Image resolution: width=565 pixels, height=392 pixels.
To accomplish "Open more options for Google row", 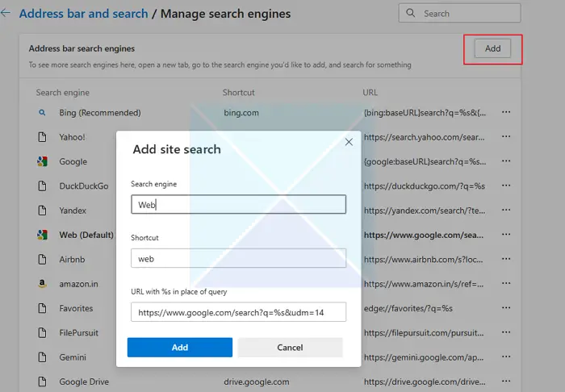I will click(x=506, y=161).
